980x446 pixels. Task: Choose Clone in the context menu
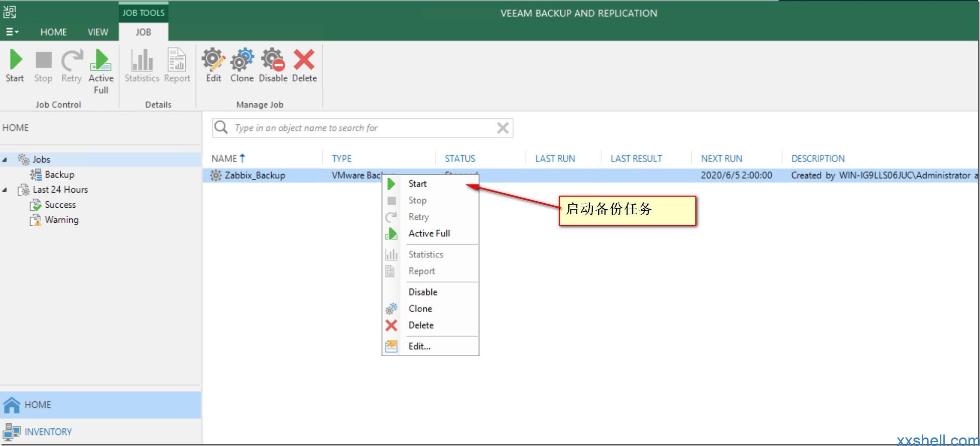[430, 309]
